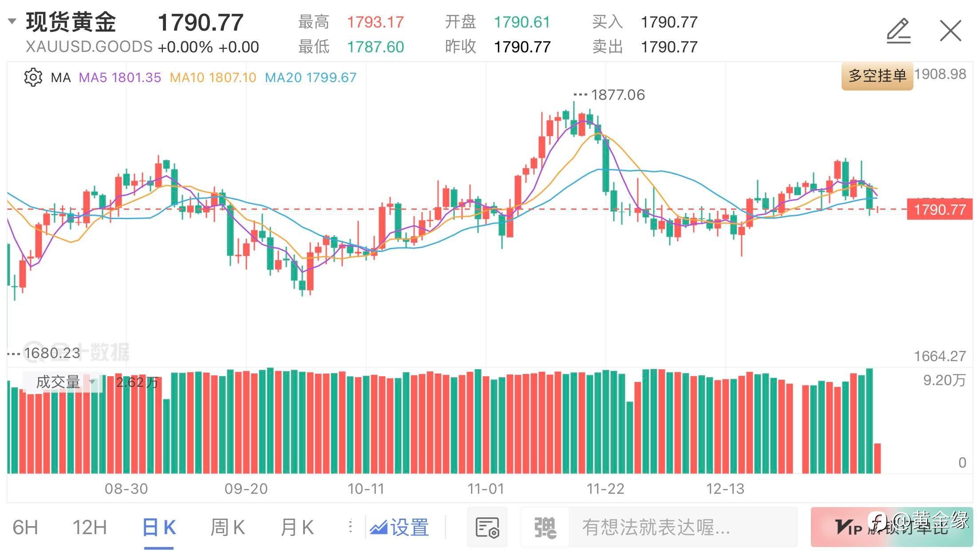This screenshot has height=551, width=980.
Task: Open the 成交量 indicator dropdown
Action: (62, 382)
